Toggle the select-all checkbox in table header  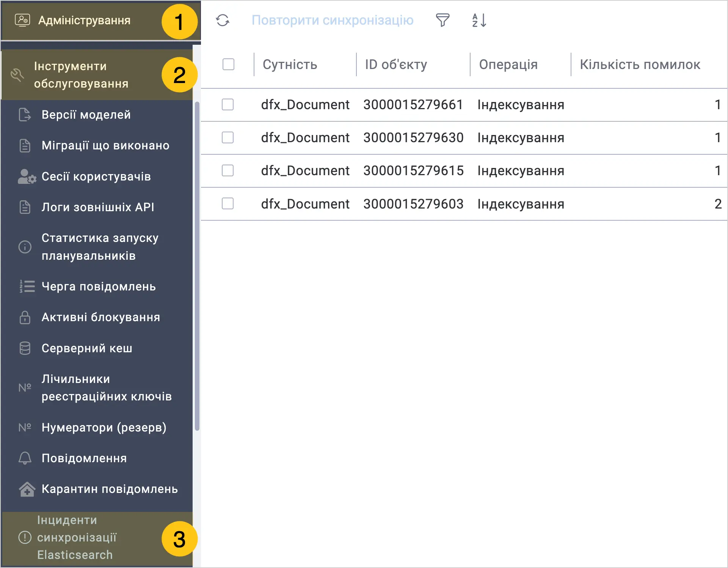(228, 64)
